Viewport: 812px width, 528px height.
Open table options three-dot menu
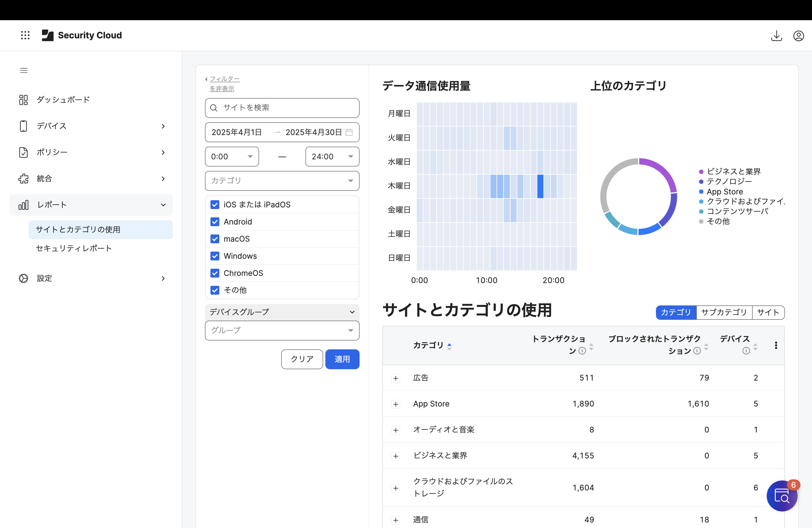776,345
